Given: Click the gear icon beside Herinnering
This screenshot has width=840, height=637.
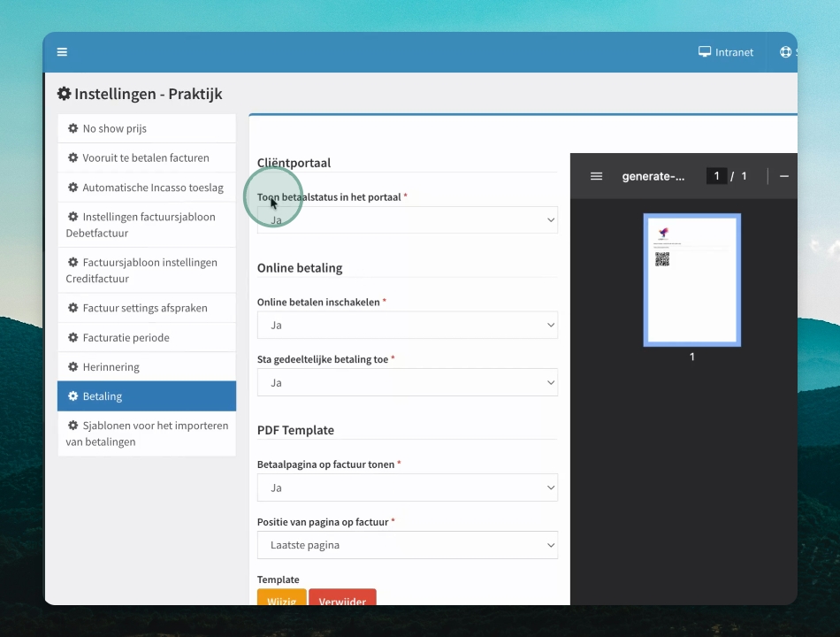Looking at the screenshot, I should pos(73,367).
